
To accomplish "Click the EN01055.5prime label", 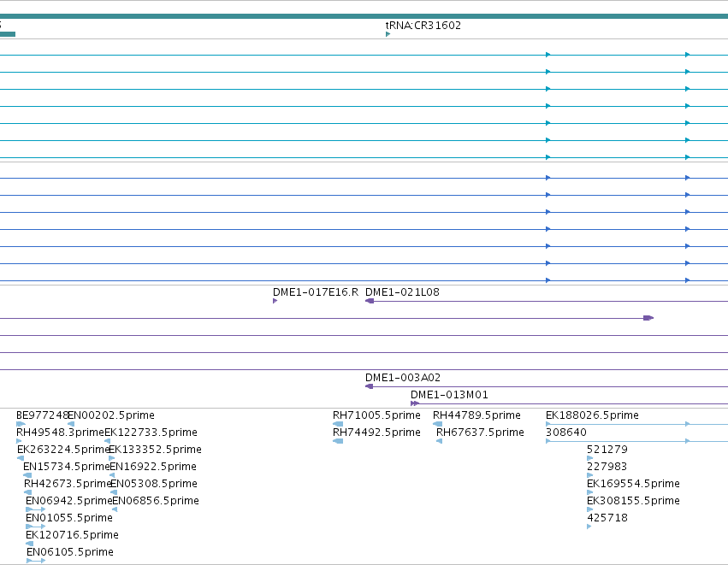I will [x=69, y=518].
